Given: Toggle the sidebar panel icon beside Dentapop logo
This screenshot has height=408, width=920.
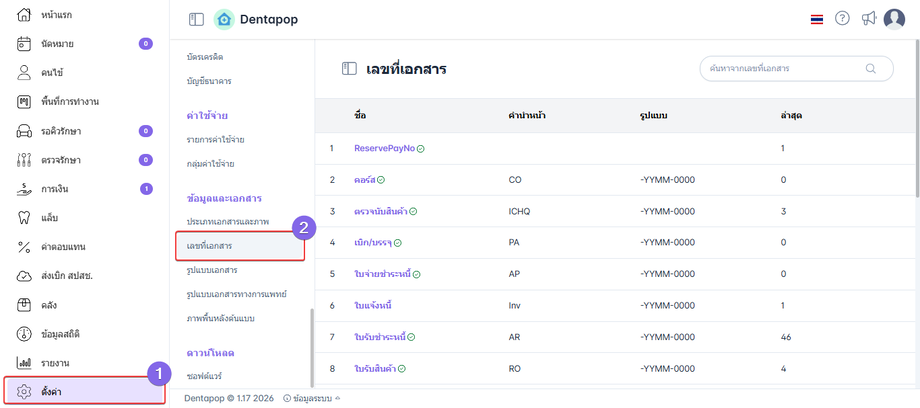Looking at the screenshot, I should (196, 19).
